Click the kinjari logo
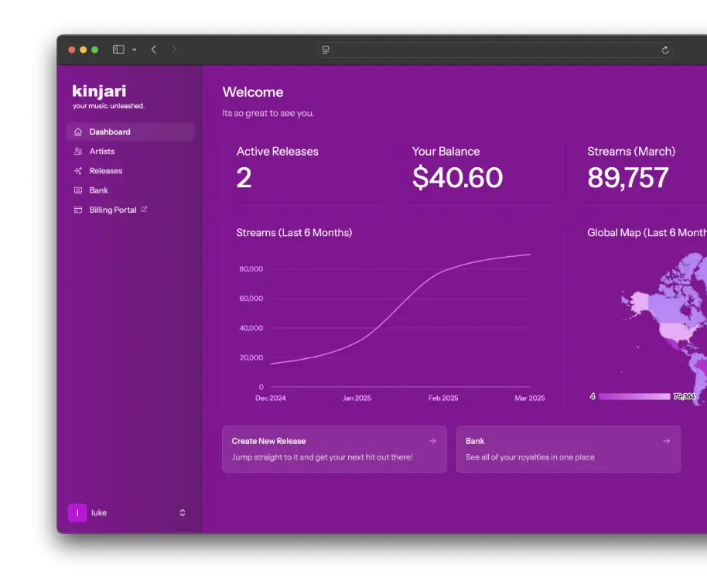Image resolution: width=707 pixels, height=588 pixels. coord(99,91)
